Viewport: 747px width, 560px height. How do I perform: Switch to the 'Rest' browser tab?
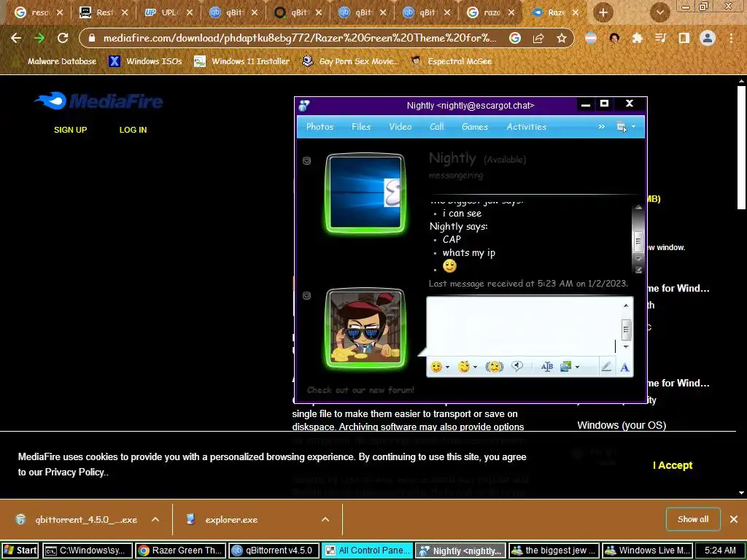pos(104,12)
